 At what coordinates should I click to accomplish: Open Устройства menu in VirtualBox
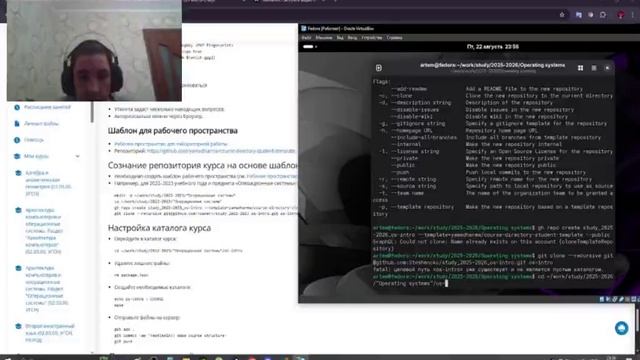pos(371,38)
